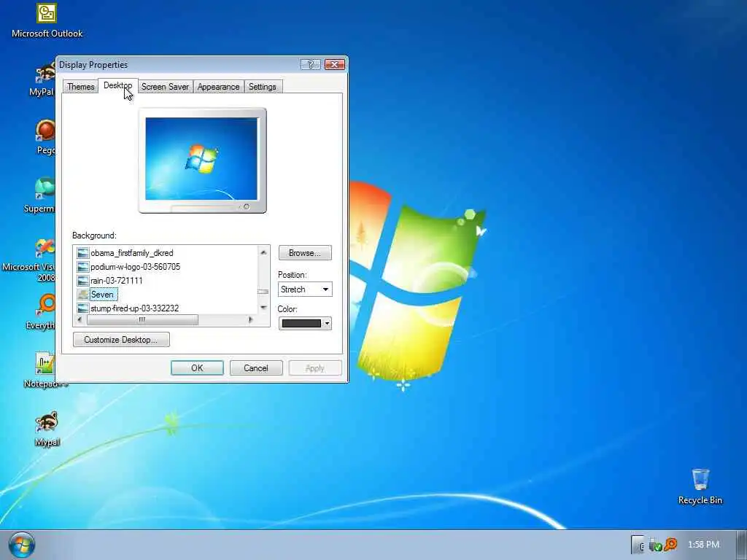
Task: Open the Start menu orb
Action: [x=21, y=545]
